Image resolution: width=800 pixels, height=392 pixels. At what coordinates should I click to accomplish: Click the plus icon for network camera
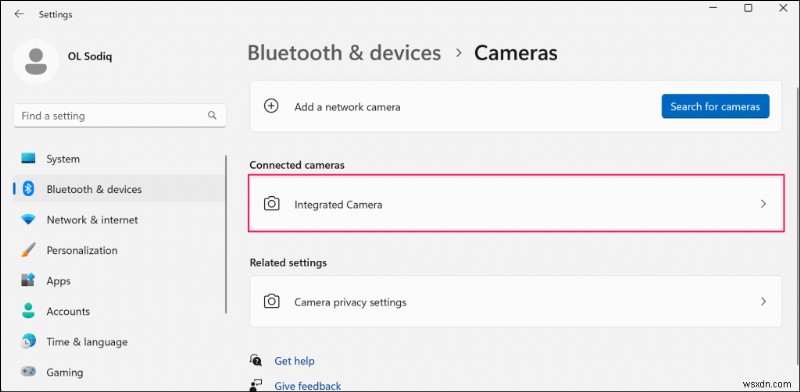[x=271, y=106]
